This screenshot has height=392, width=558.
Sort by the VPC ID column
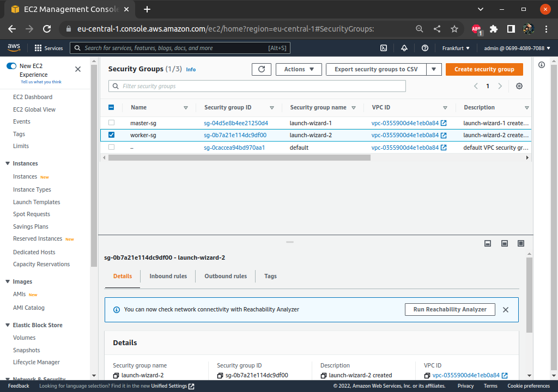pyautogui.click(x=445, y=108)
